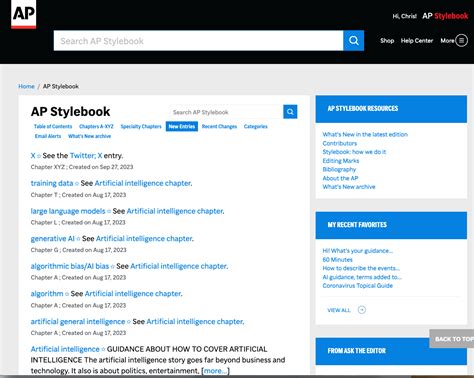Open the More dropdown in header
Viewport: 474px width, 378px height.
(x=447, y=41)
